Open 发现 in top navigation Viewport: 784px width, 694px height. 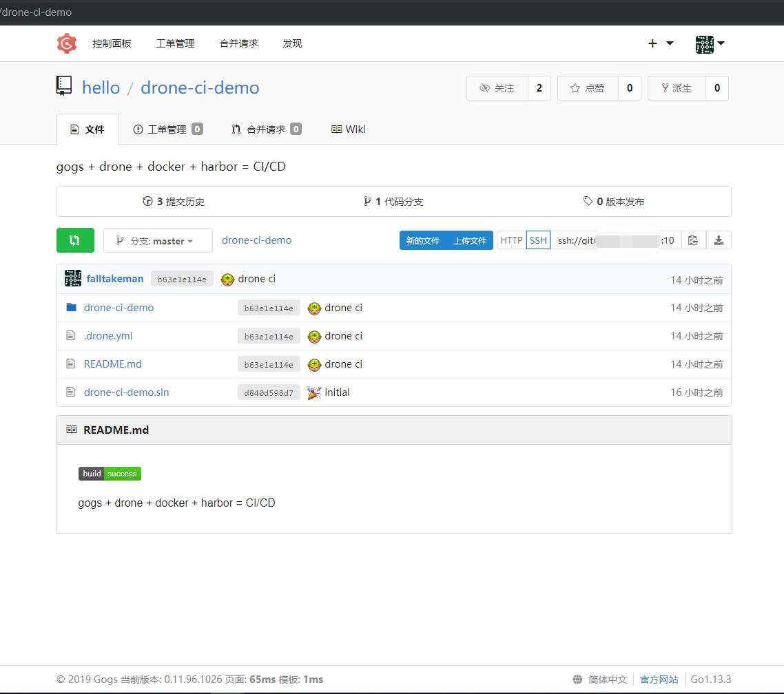point(293,43)
